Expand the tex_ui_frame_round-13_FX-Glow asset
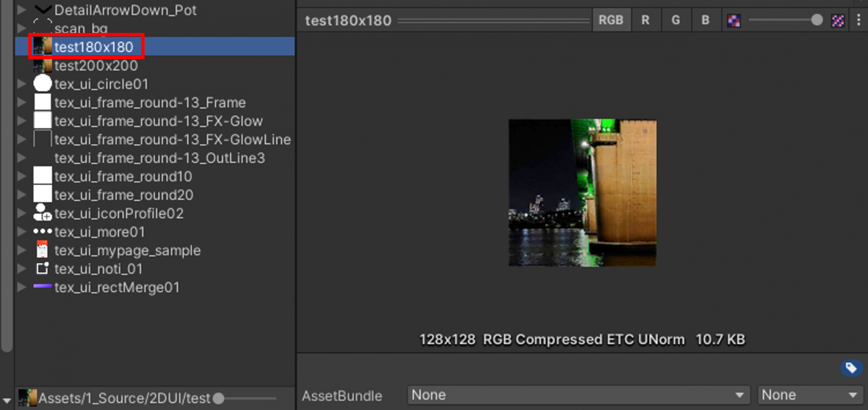868x410 pixels. pos(21,121)
